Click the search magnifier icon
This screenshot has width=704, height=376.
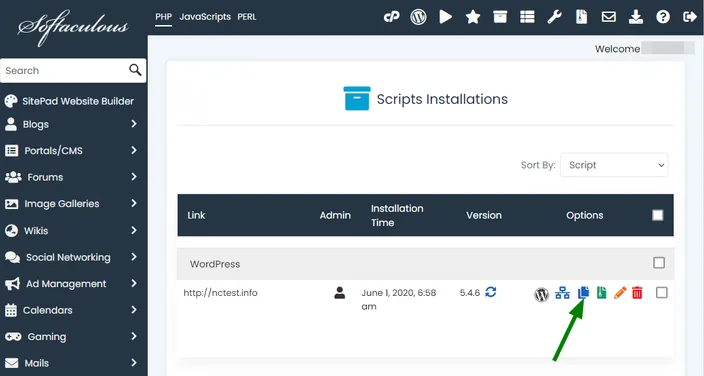point(135,70)
